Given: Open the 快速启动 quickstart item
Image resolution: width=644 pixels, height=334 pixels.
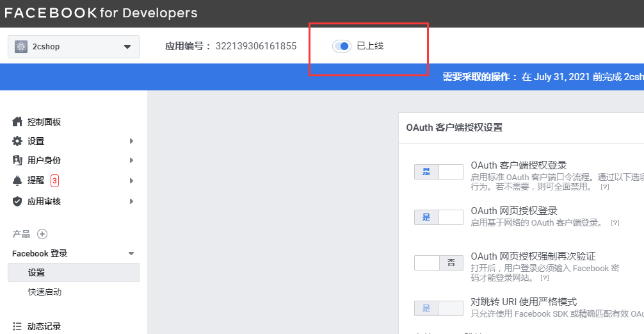Looking at the screenshot, I should pyautogui.click(x=45, y=292).
